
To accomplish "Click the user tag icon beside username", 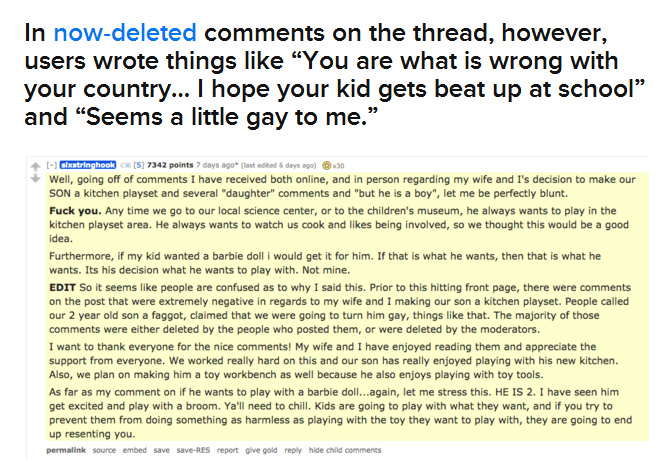I will click(126, 164).
